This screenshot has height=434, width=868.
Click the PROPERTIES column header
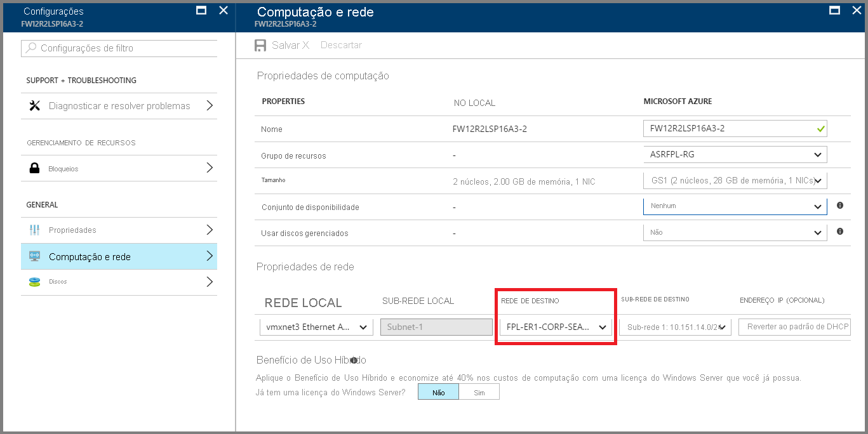283,102
